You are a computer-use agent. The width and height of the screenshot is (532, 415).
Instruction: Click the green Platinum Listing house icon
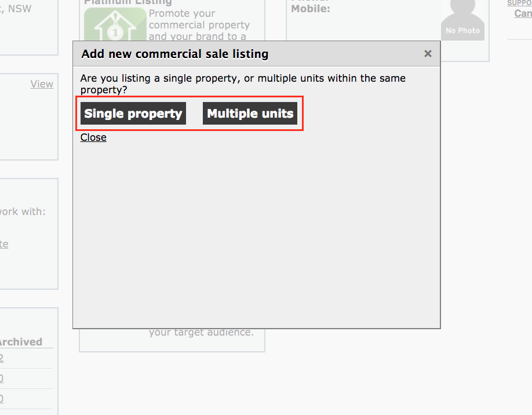click(x=115, y=24)
